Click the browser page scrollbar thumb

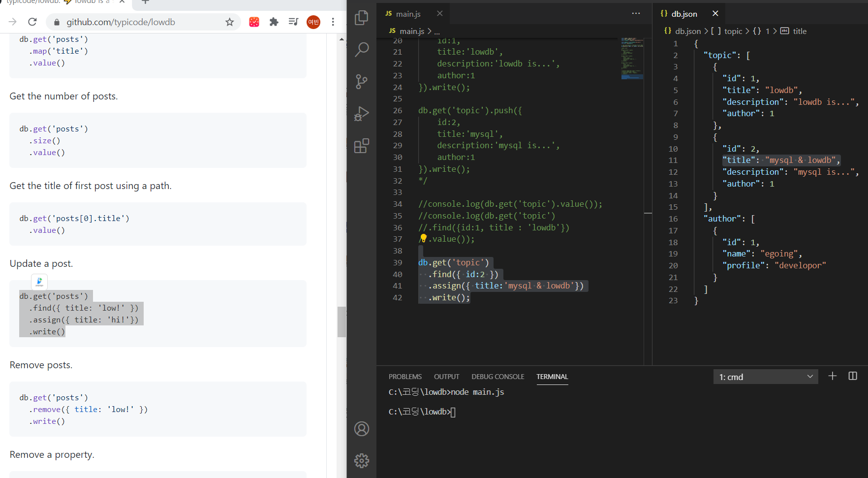tap(341, 321)
